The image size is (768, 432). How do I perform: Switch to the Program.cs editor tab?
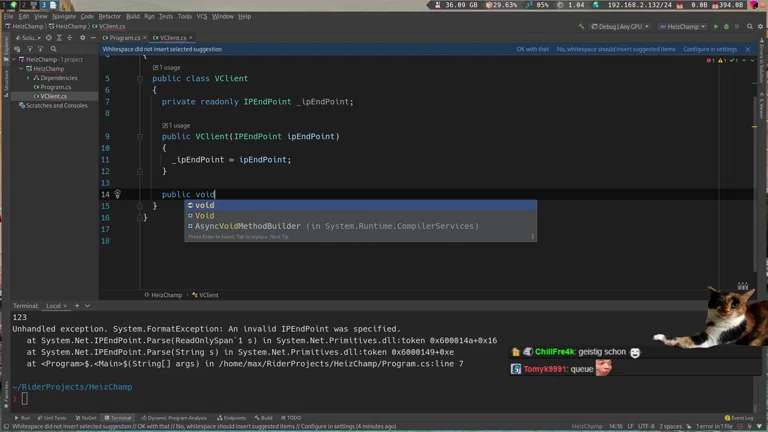[122, 38]
